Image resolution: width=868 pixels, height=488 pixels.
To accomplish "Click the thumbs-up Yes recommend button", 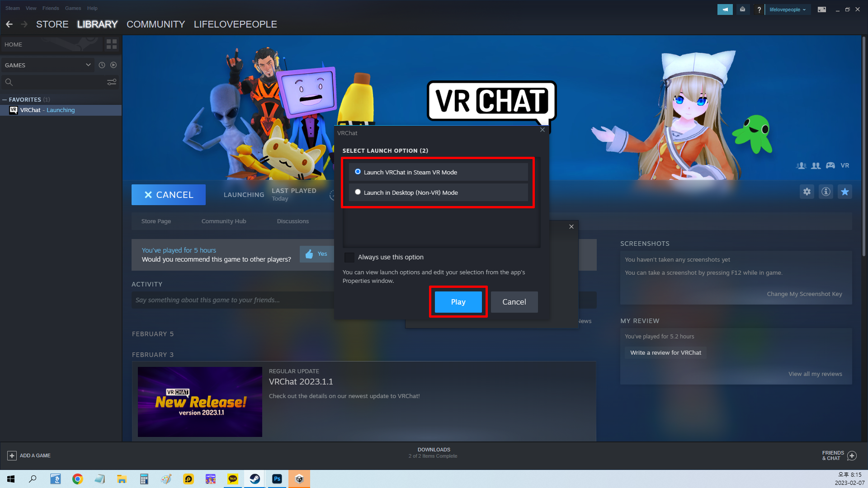I will (x=316, y=254).
